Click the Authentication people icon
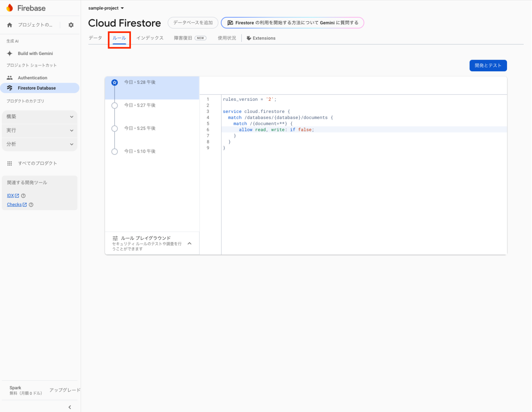The height and width of the screenshot is (412, 532). pos(10,78)
